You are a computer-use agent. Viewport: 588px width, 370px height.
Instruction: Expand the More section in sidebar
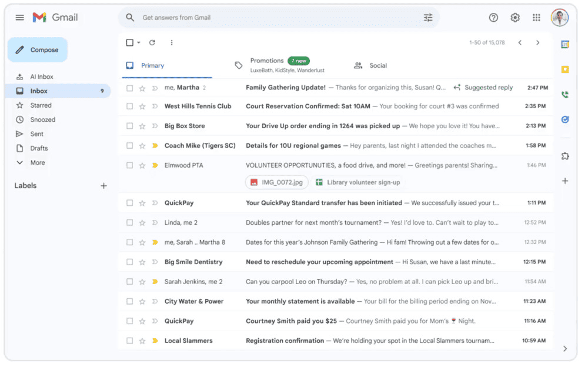point(37,162)
